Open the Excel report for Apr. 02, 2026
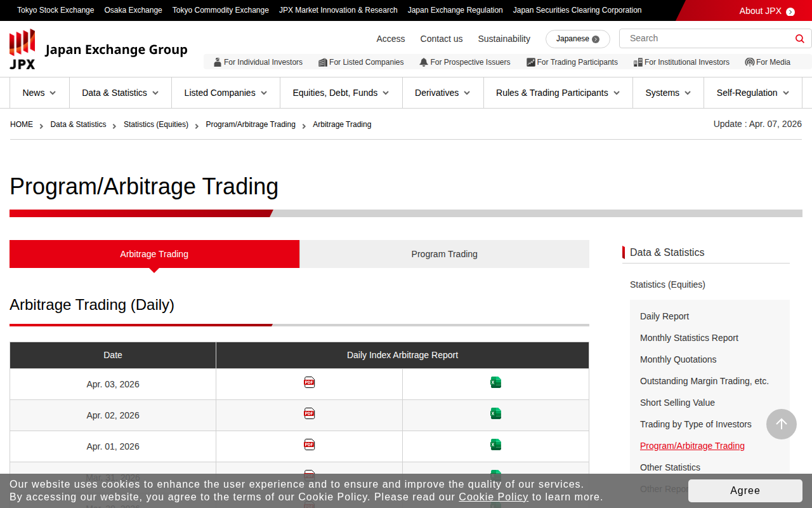The height and width of the screenshot is (508, 812). (x=495, y=413)
